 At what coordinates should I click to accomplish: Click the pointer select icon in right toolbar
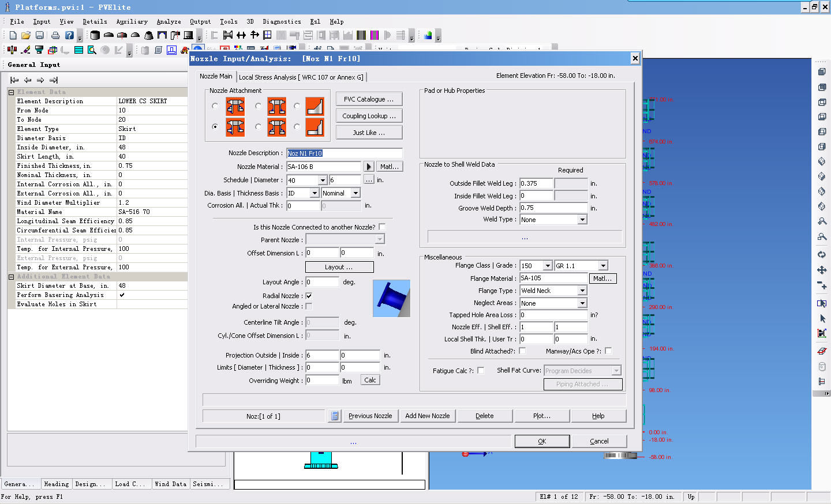tap(822, 318)
